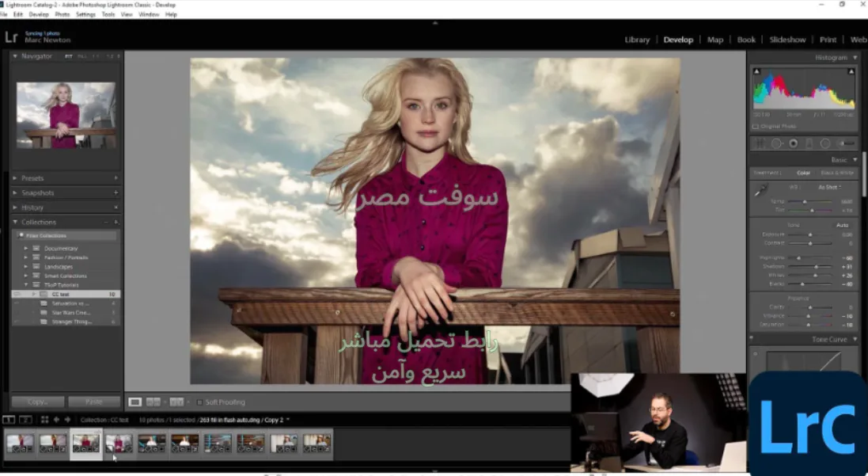
Task: Expand the History panel
Action: point(16,208)
